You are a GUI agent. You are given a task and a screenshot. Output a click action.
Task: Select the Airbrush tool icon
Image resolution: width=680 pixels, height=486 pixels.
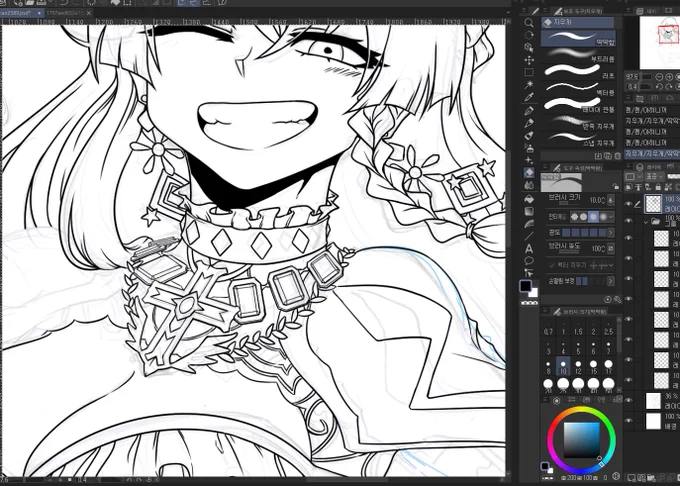(529, 148)
